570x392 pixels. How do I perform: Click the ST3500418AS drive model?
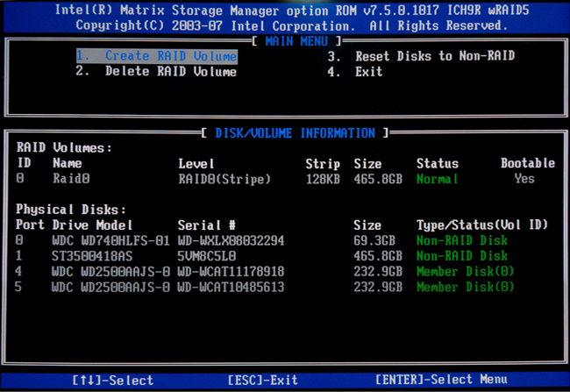click(x=92, y=256)
